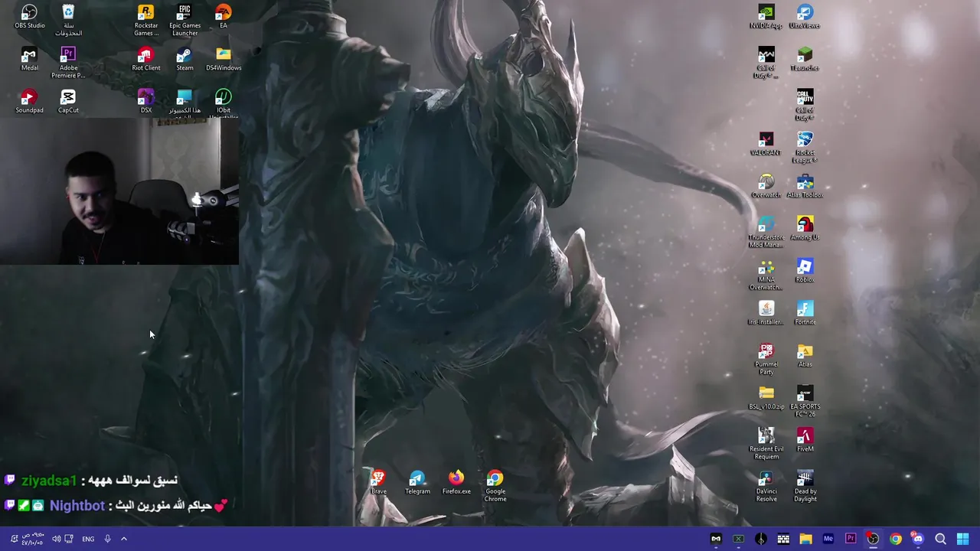980x551 pixels.
Task: Open the Xbox app on the taskbar
Action: (738, 539)
